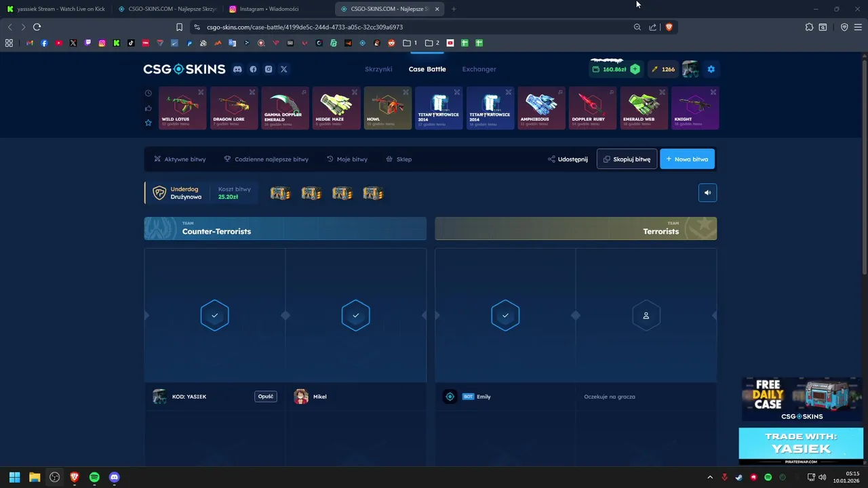
Task: Show hidden system tray icons
Action: [710, 477]
